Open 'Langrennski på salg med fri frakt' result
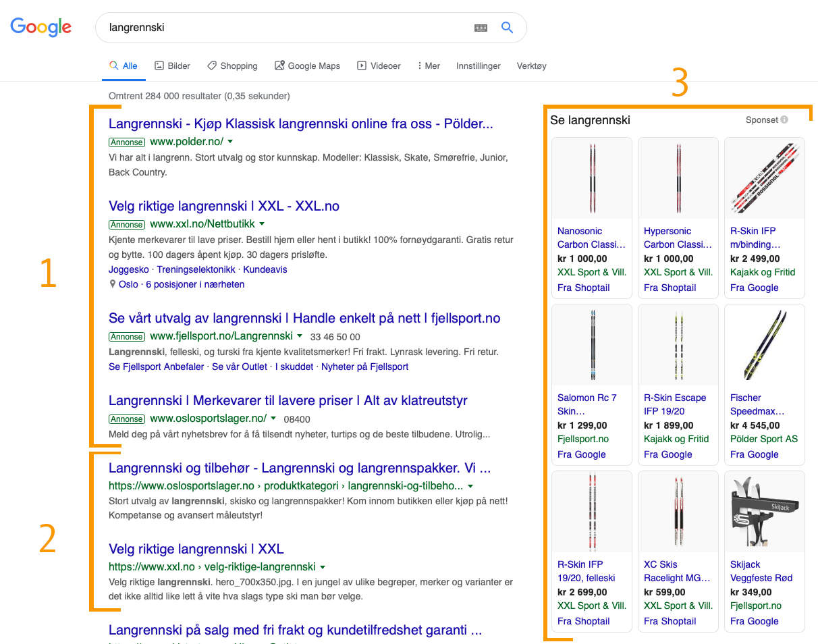 click(296, 630)
